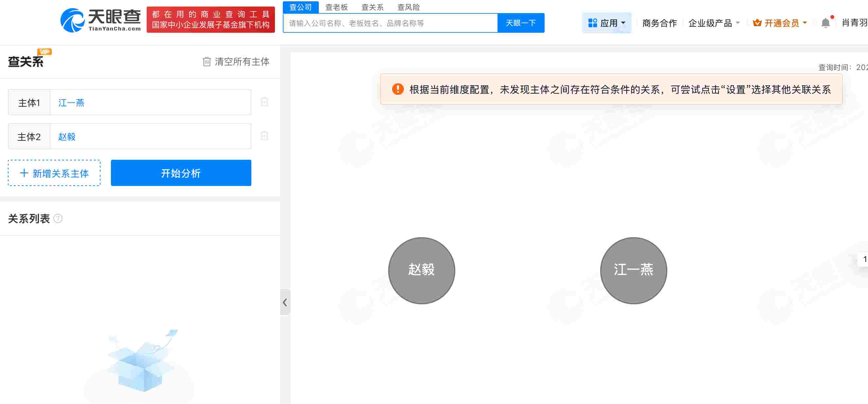Select the 查公司 tab

pyautogui.click(x=300, y=7)
